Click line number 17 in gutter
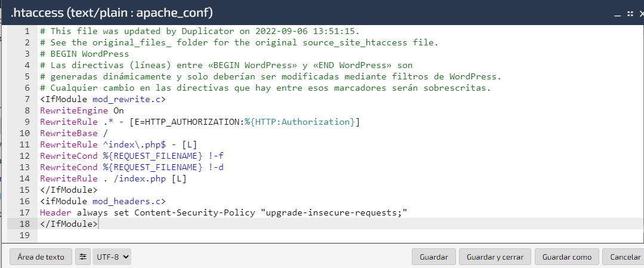Viewport: 644px width, 268px height. coord(24,212)
